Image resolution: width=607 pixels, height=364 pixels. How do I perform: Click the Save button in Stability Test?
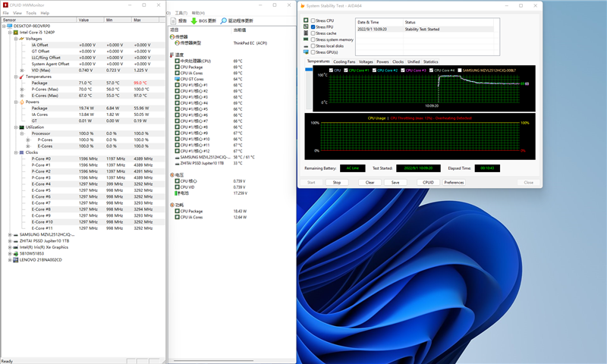(x=395, y=182)
